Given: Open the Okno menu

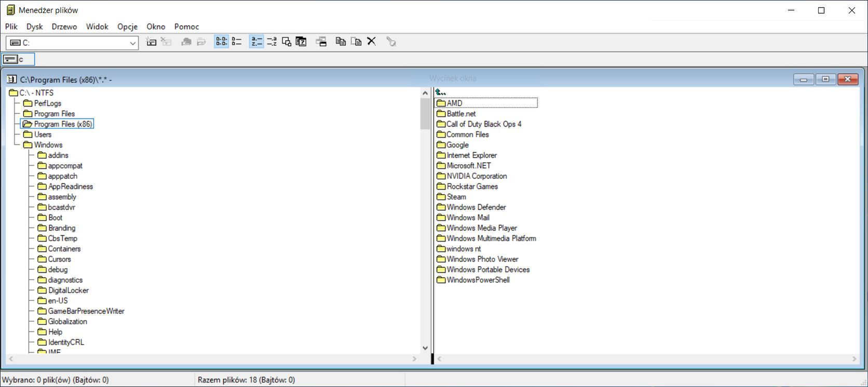Looking at the screenshot, I should (156, 26).
